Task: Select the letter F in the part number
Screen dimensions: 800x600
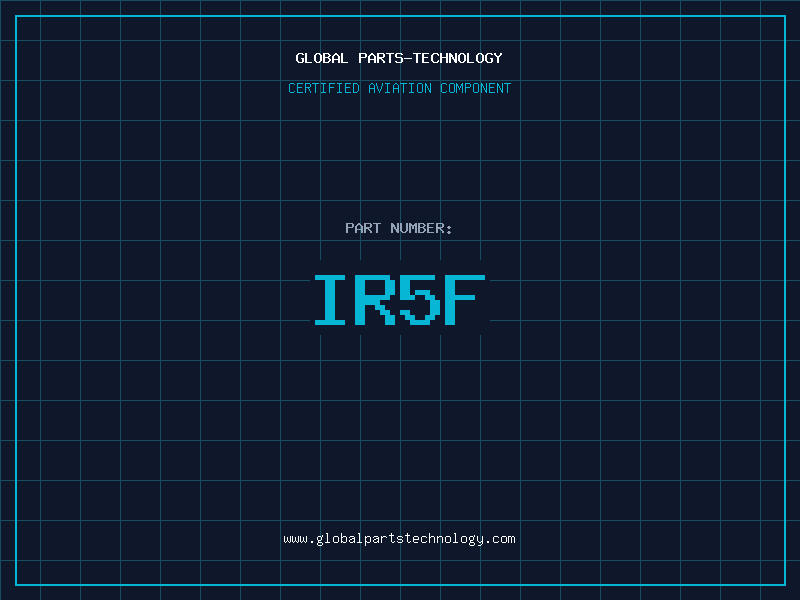Action: [x=466, y=300]
